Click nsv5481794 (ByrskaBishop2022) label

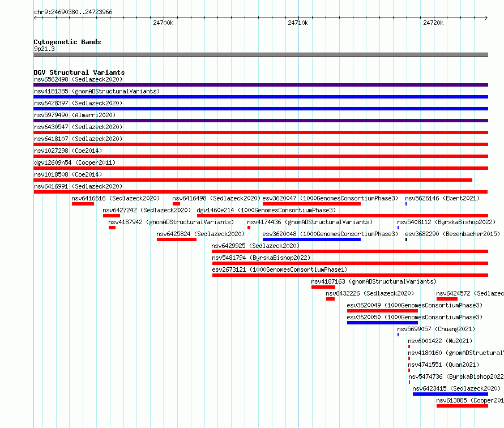[261, 258]
